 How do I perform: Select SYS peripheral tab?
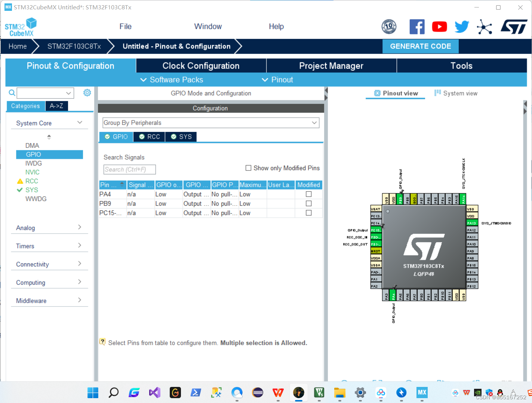(181, 137)
